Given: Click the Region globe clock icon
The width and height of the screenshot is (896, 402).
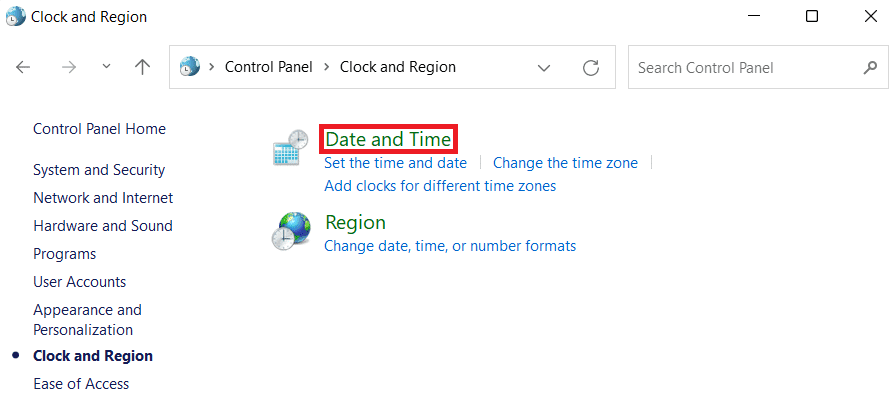Looking at the screenshot, I should (x=291, y=231).
